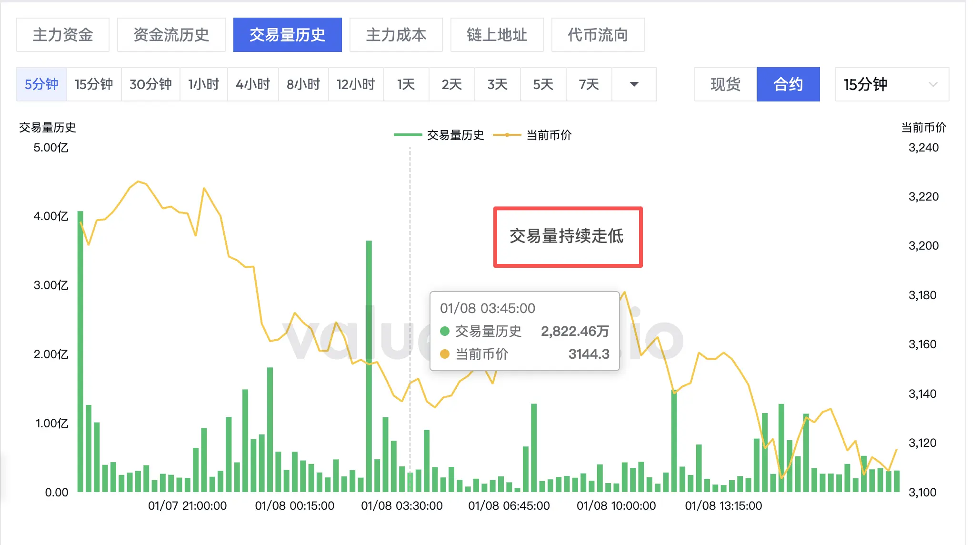Expand the more time ranges arrow
Viewport: 980px width, 545px height.
click(634, 84)
